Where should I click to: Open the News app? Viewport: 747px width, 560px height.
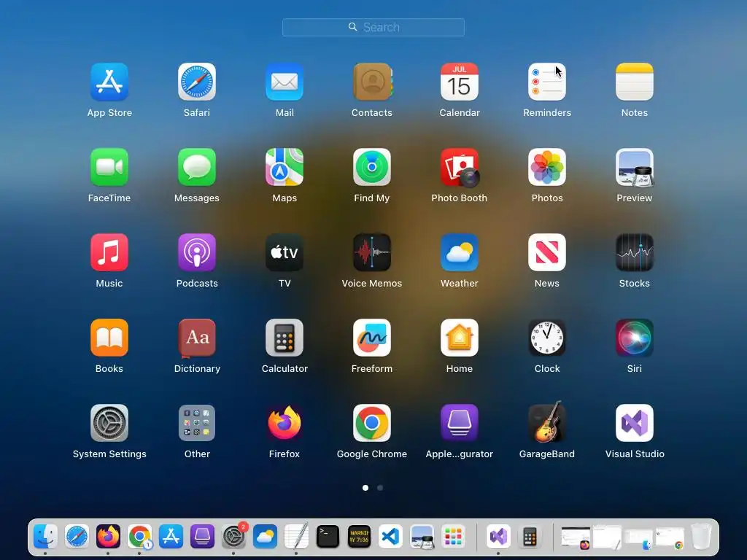(x=547, y=252)
